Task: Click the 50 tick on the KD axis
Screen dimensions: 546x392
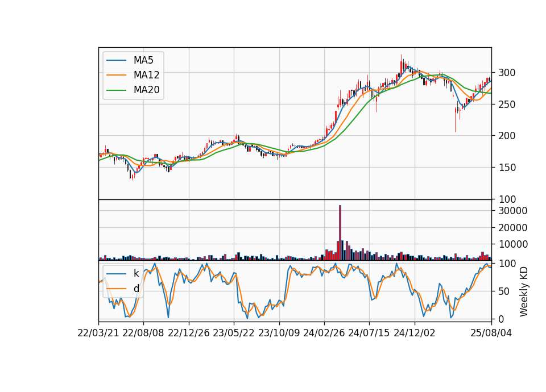Action: (504, 291)
